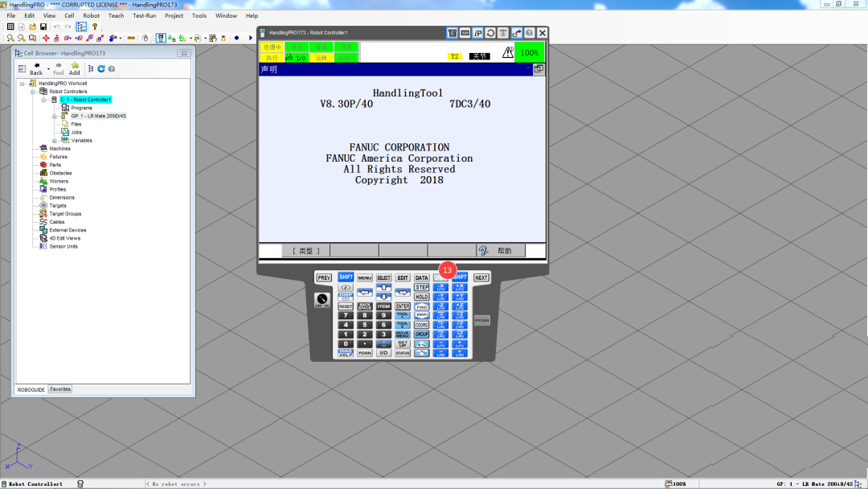The image size is (868, 489).
Task: Click the Cell Browser help question icon
Action: click(x=112, y=68)
